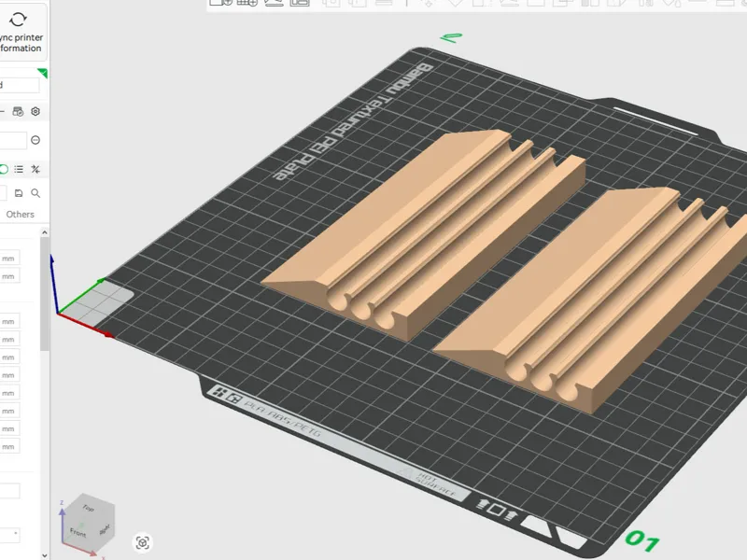Click the settings panel scrollbar thumb
This screenshot has width=747, height=560.
tap(44, 294)
